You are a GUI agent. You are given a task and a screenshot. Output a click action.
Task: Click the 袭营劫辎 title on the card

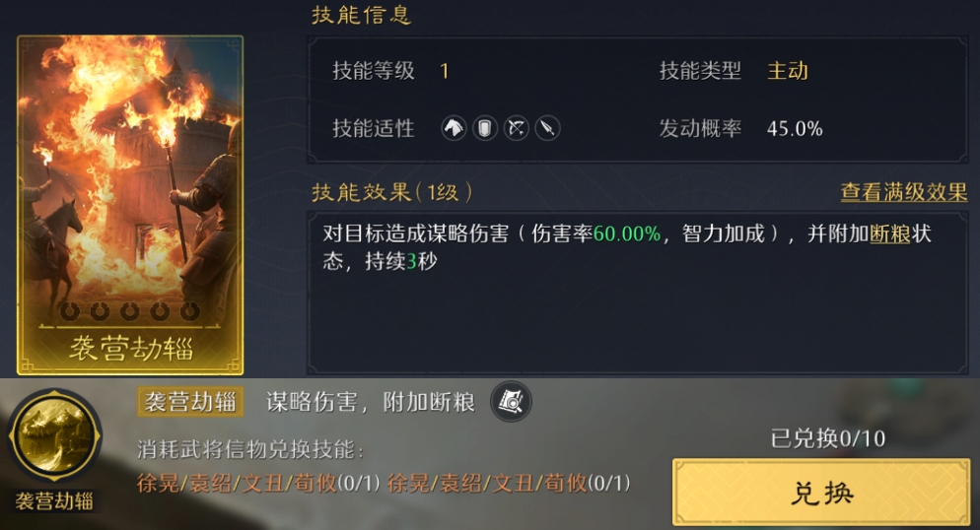tap(130, 349)
